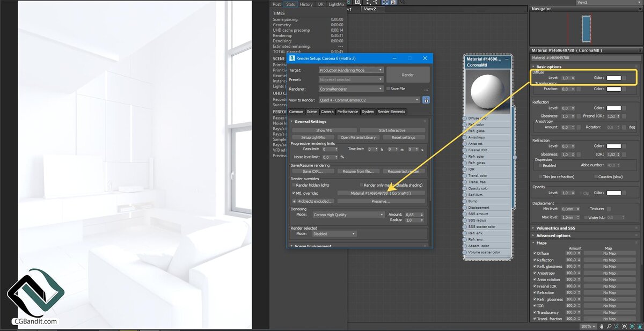The image size is (644, 331).
Task: Select the Pan hand tool in the bottom toolbar
Action: click(602, 326)
